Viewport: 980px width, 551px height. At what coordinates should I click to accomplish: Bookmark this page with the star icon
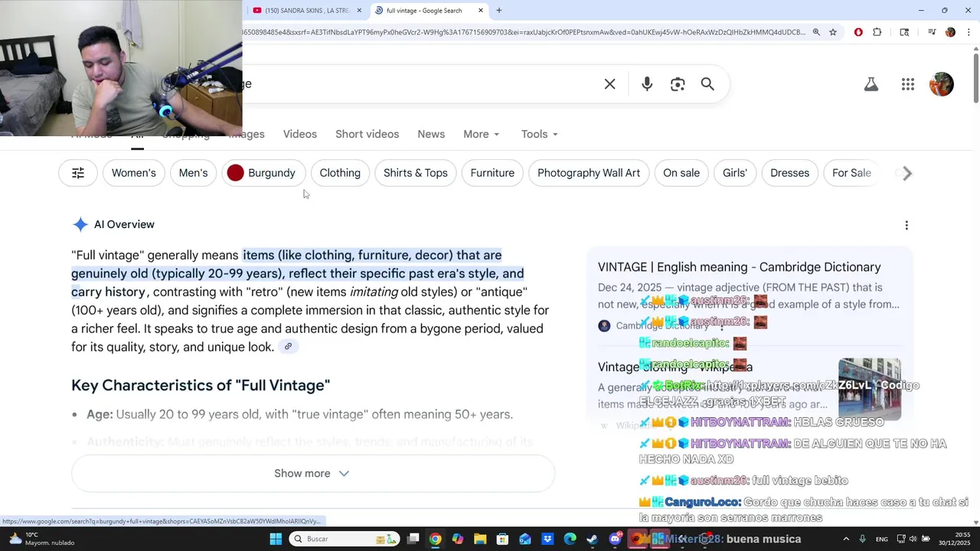[x=833, y=32]
